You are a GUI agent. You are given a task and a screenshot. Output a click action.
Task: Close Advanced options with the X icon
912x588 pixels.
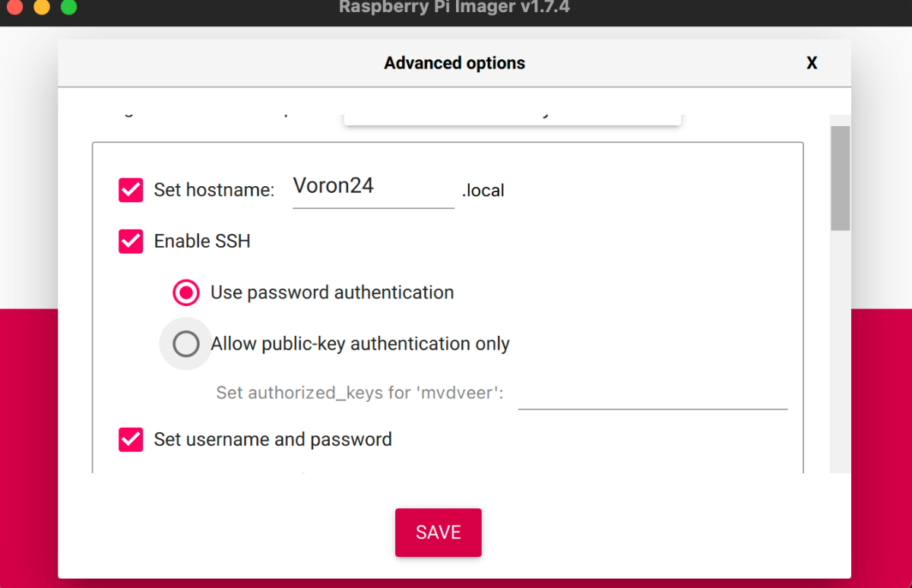812,63
